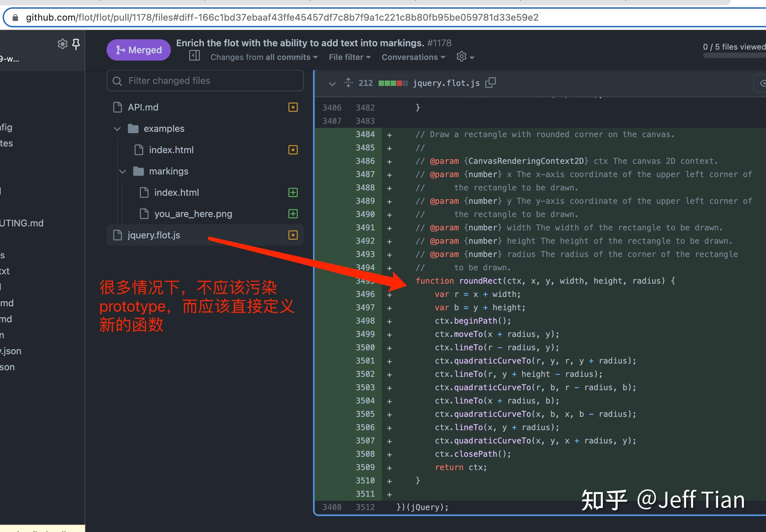Click the search magnifier icon in filter box
The width and height of the screenshot is (766, 532).
[x=117, y=81]
